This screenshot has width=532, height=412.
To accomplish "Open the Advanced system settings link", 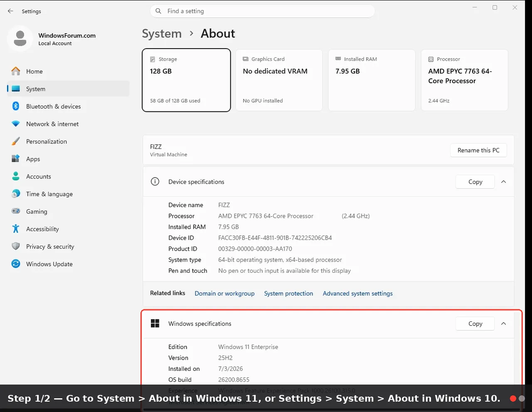I will click(x=357, y=294).
